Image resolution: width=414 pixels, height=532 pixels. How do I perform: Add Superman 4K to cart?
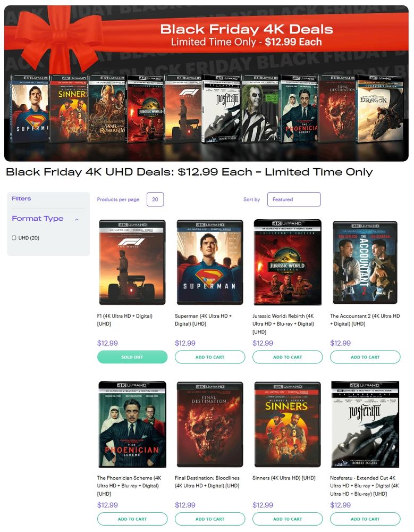coord(210,357)
